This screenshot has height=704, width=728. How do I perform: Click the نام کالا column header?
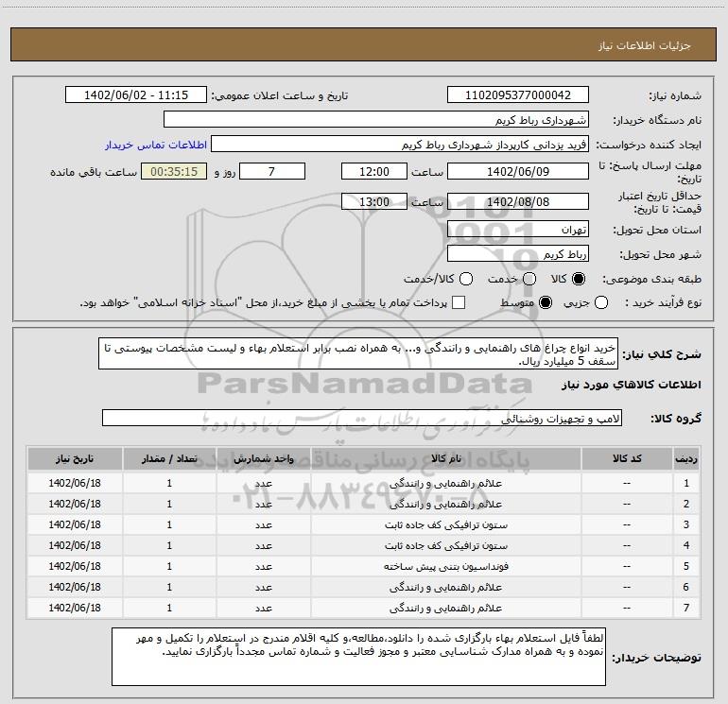(445, 458)
